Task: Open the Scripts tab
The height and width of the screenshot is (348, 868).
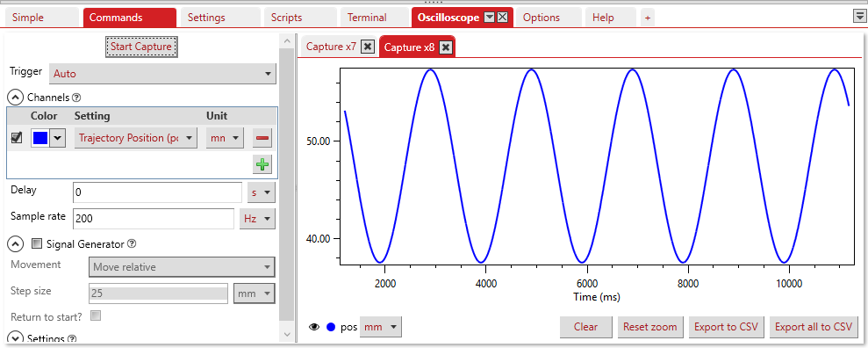Action: [287, 18]
